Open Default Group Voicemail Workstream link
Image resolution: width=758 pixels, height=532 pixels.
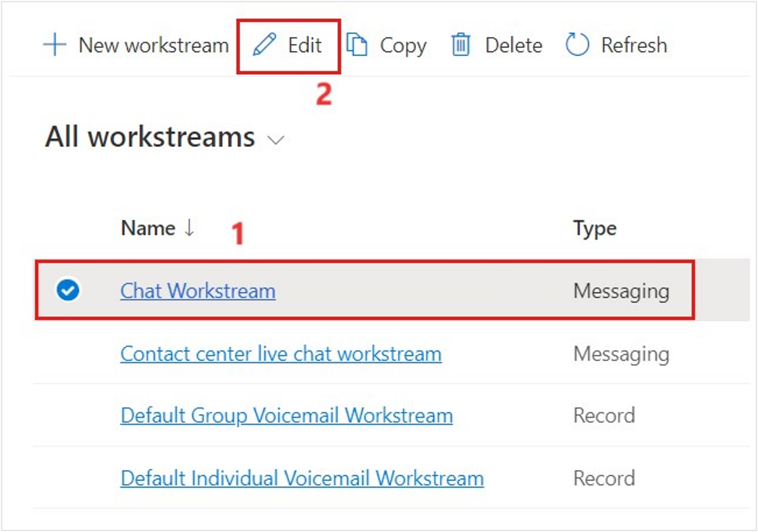[x=287, y=416]
